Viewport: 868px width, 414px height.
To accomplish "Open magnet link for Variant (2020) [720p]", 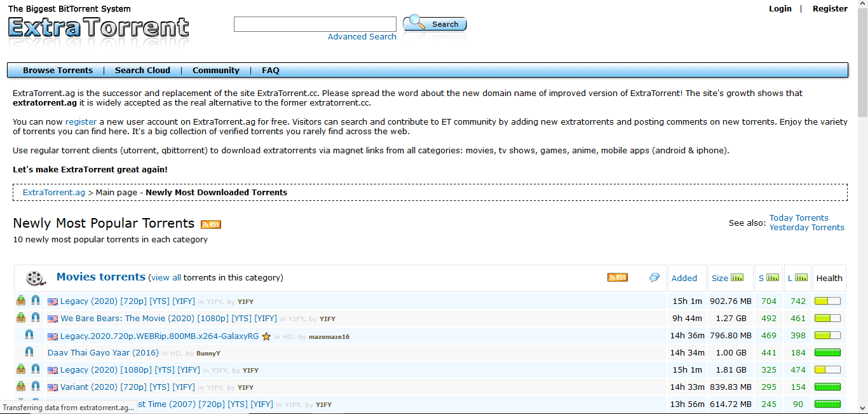I will pyautogui.click(x=36, y=387).
